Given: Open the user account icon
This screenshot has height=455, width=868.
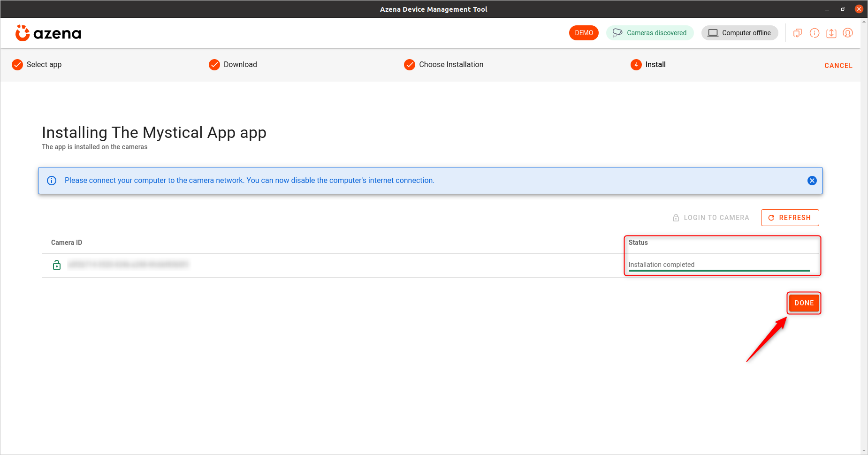Looking at the screenshot, I should click(x=848, y=33).
